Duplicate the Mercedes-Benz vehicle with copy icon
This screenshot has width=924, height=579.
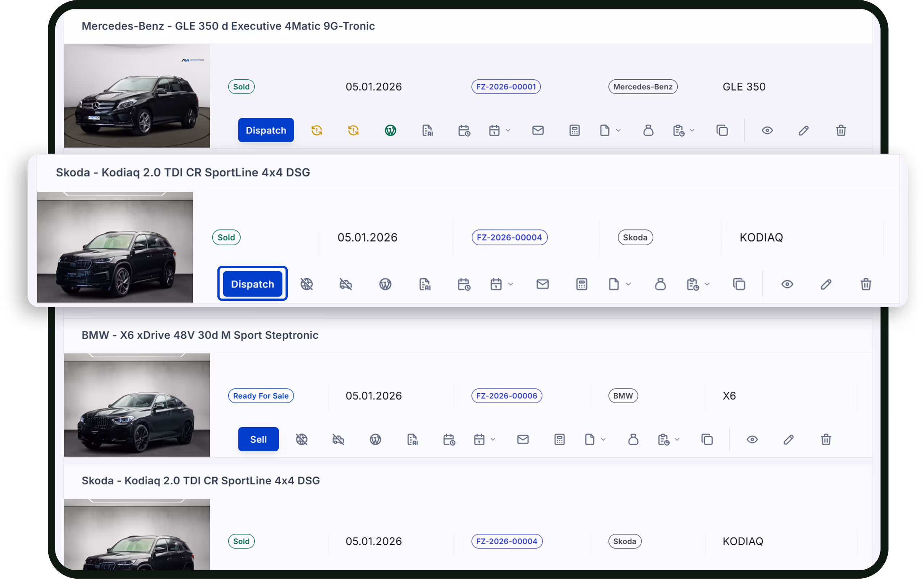tap(722, 130)
